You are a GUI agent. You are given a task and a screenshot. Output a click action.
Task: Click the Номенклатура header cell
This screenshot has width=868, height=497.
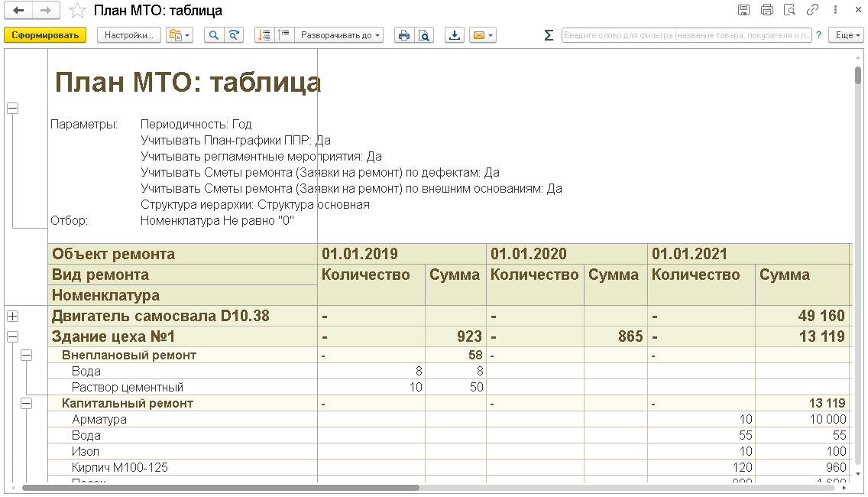coord(183,295)
